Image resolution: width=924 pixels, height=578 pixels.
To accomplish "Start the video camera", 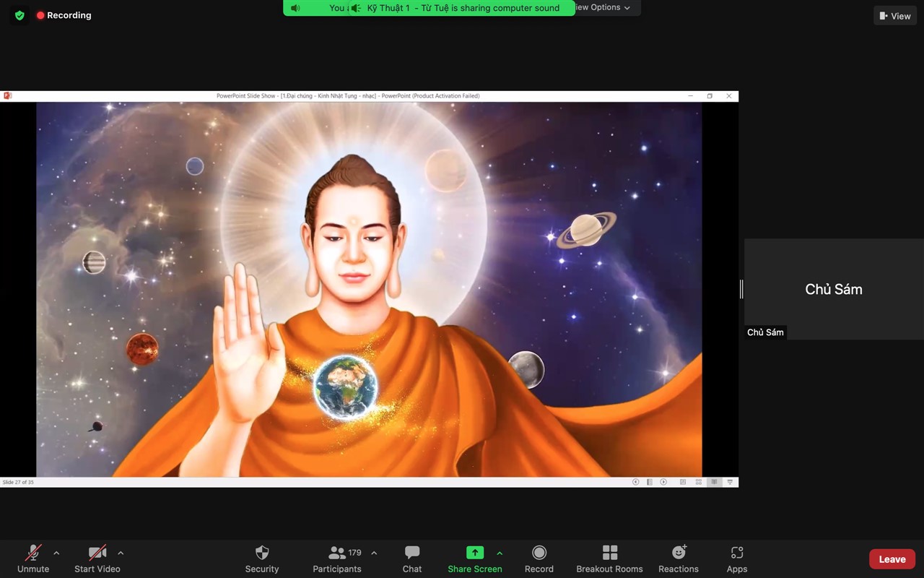I will point(97,558).
